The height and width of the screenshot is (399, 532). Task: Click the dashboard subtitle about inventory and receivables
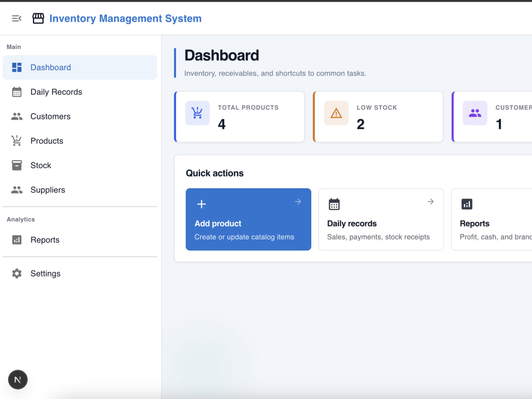(x=275, y=73)
